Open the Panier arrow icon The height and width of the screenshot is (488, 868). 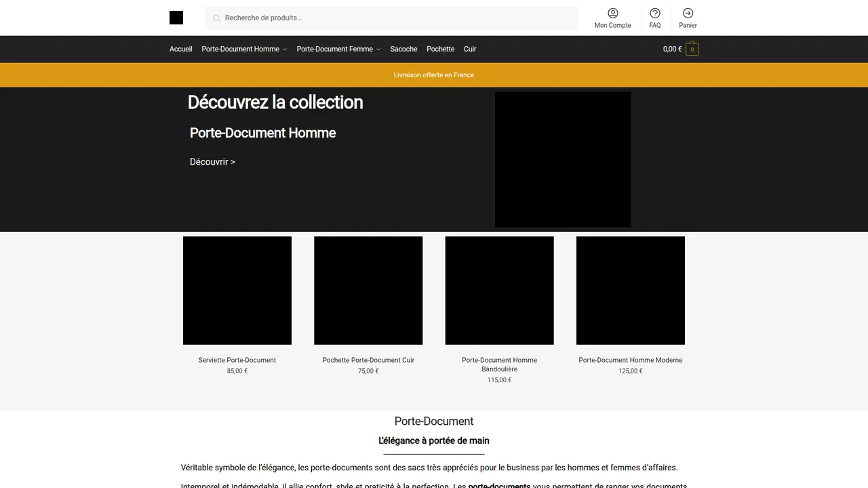pyautogui.click(x=688, y=13)
